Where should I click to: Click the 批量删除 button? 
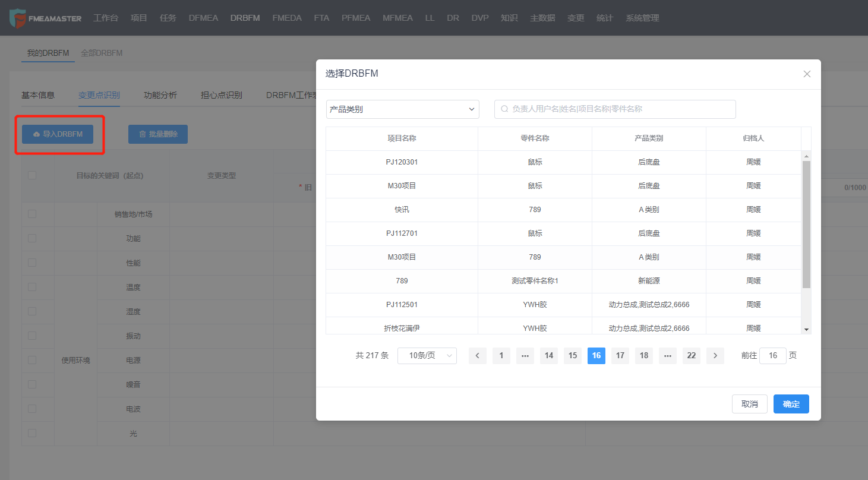click(158, 134)
